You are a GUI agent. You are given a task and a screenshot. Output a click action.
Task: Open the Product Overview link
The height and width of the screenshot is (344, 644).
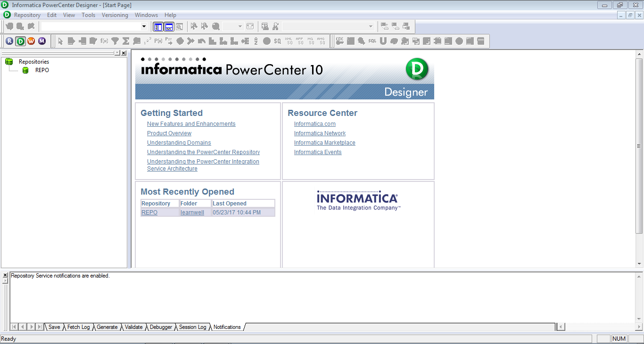169,133
